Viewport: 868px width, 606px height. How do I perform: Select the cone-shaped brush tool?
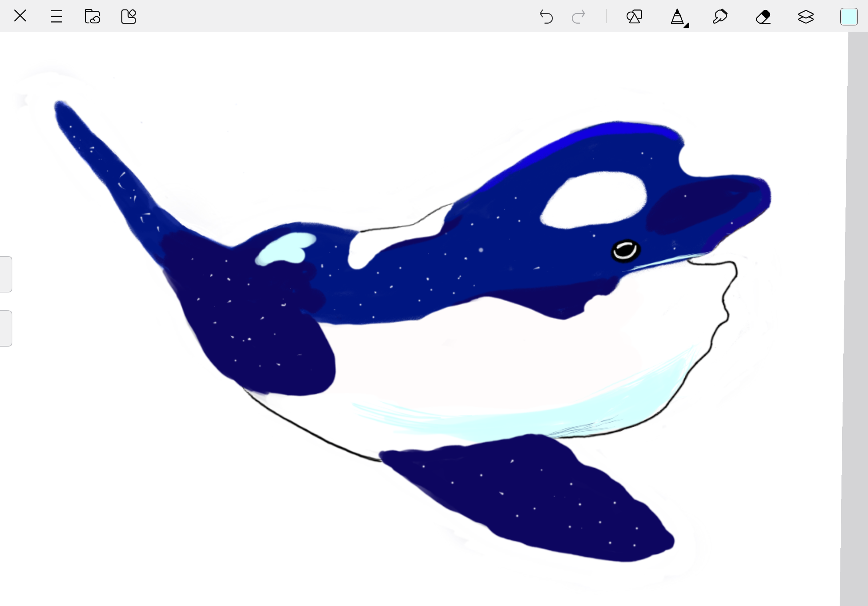point(677,17)
